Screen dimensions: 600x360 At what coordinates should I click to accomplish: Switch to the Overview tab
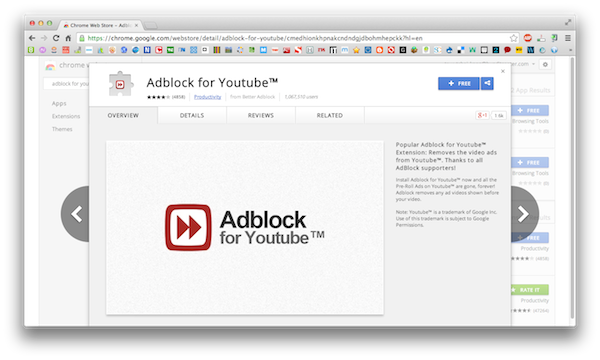123,115
